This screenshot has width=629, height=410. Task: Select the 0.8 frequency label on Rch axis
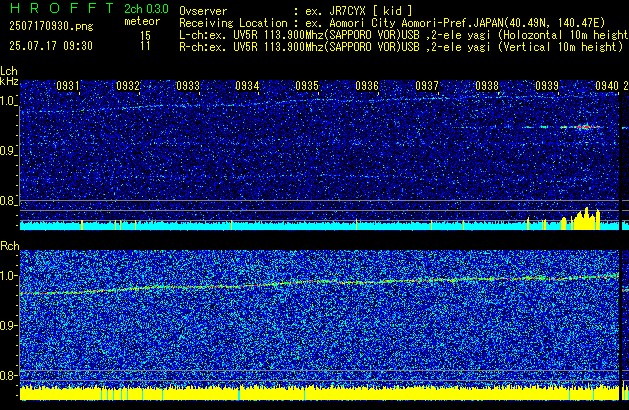[8, 375]
